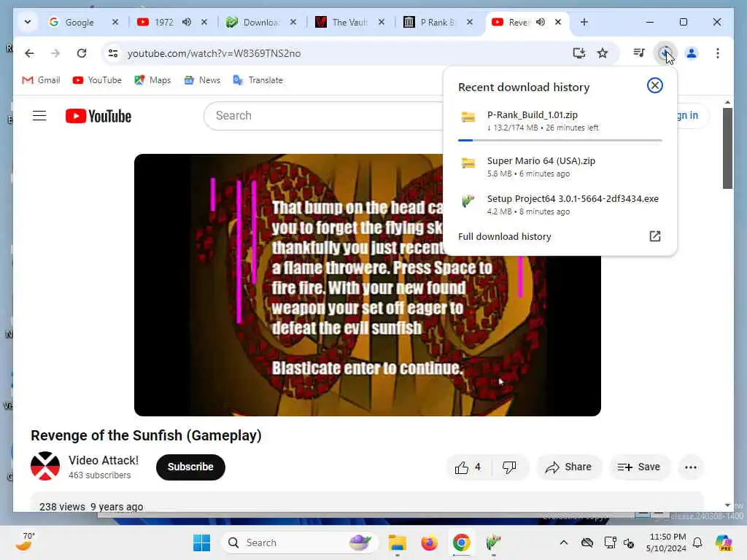Screen dimensions: 747x560
Task: Open more actions three-dot menu
Action: tap(691, 467)
